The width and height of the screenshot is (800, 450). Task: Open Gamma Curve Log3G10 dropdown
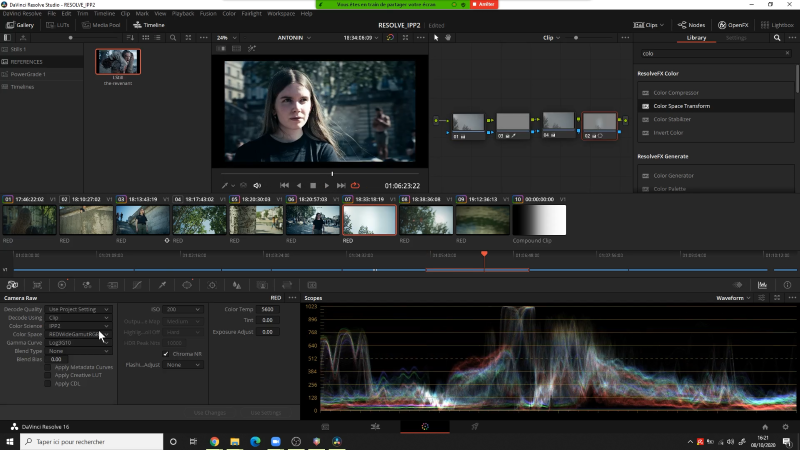78,342
